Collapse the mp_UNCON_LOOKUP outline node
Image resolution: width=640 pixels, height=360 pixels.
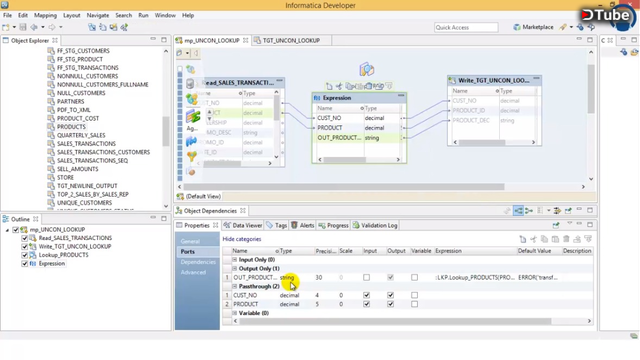coord(7,230)
